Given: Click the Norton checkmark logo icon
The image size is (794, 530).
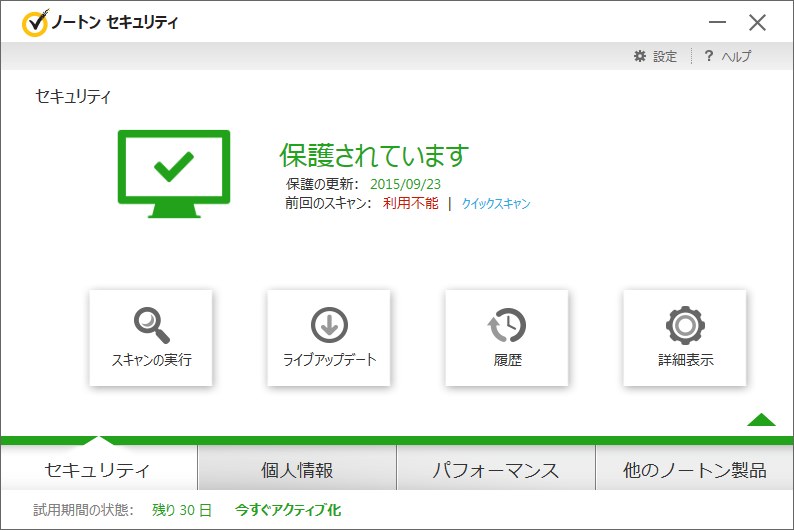Looking at the screenshot, I should click(x=35, y=23).
